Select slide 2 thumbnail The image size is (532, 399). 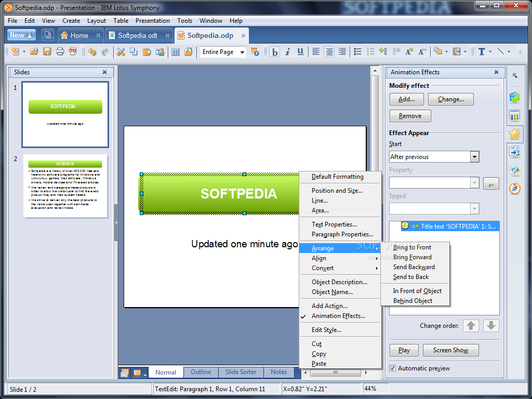tap(65, 186)
